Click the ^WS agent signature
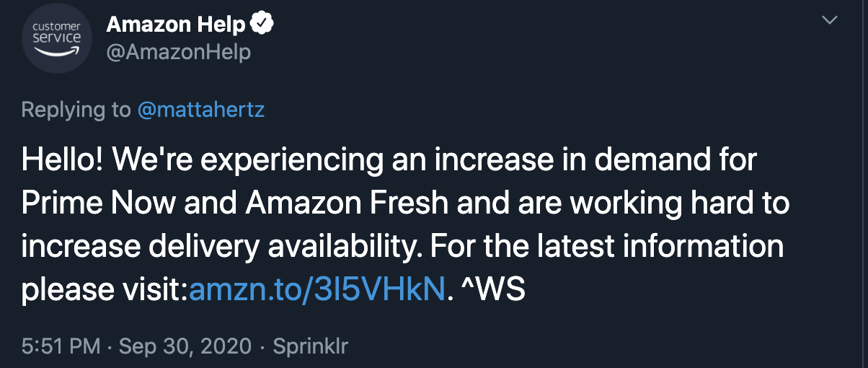 [493, 291]
